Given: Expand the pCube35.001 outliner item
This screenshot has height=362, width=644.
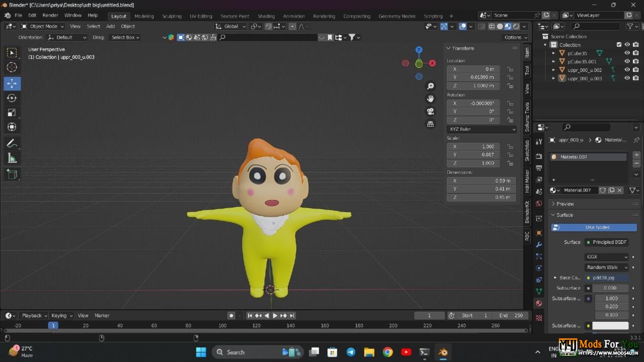Looking at the screenshot, I should click(553, 61).
